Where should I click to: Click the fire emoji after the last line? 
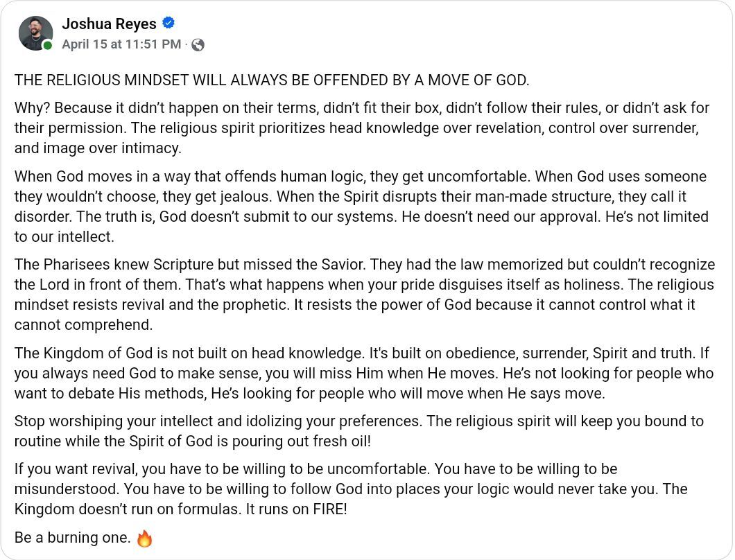144,538
